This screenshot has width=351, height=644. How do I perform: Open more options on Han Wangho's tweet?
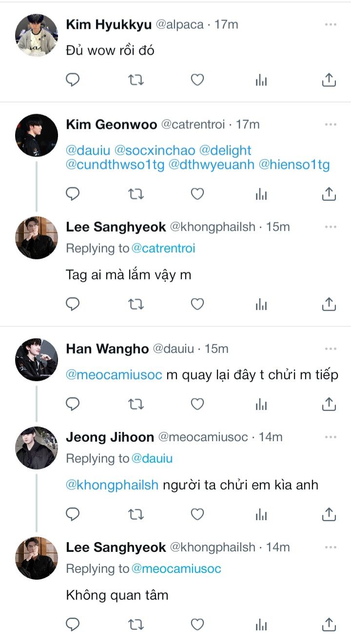click(x=331, y=349)
